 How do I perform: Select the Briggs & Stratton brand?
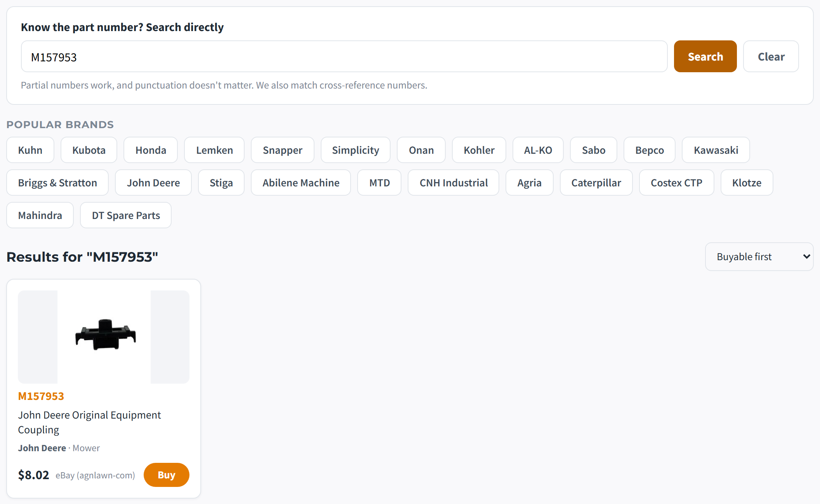tap(57, 183)
